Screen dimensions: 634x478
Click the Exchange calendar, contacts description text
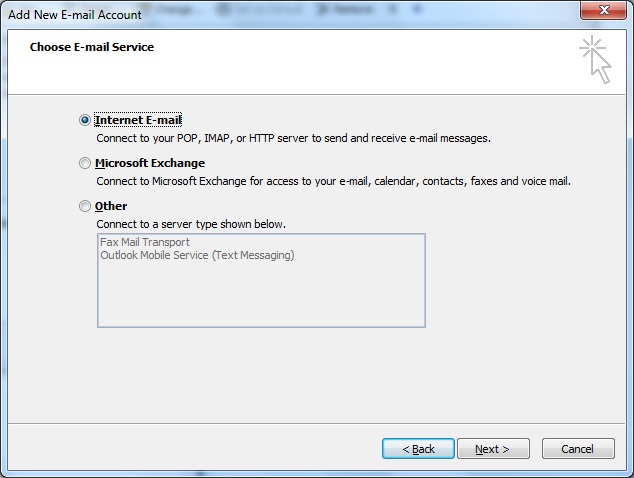(333, 181)
